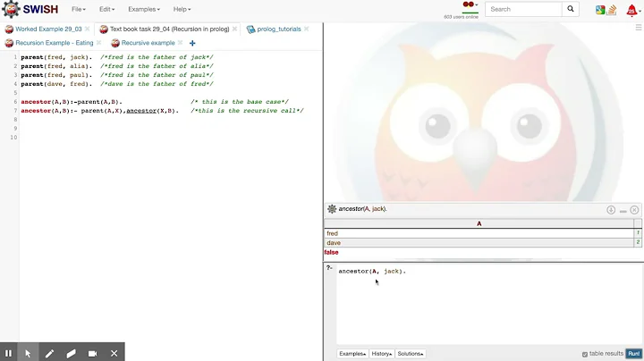Click the search magnifier button
The height and width of the screenshot is (361, 644).
pyautogui.click(x=571, y=9)
